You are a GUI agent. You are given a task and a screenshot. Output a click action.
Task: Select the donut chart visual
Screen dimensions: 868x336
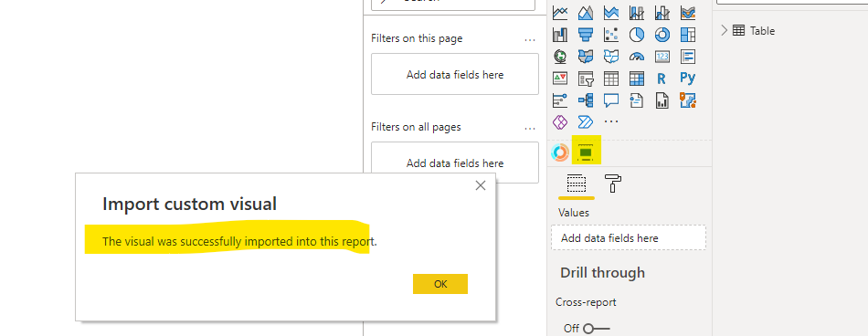click(x=662, y=35)
